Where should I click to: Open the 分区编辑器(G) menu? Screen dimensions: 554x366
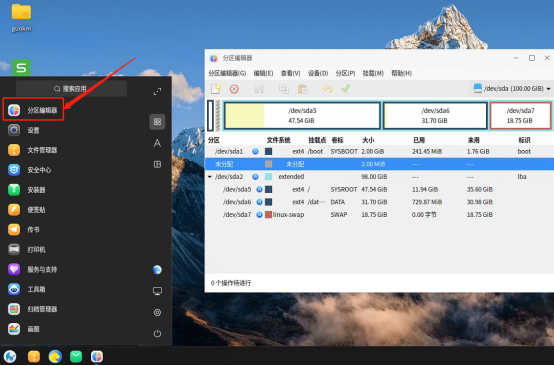click(227, 73)
